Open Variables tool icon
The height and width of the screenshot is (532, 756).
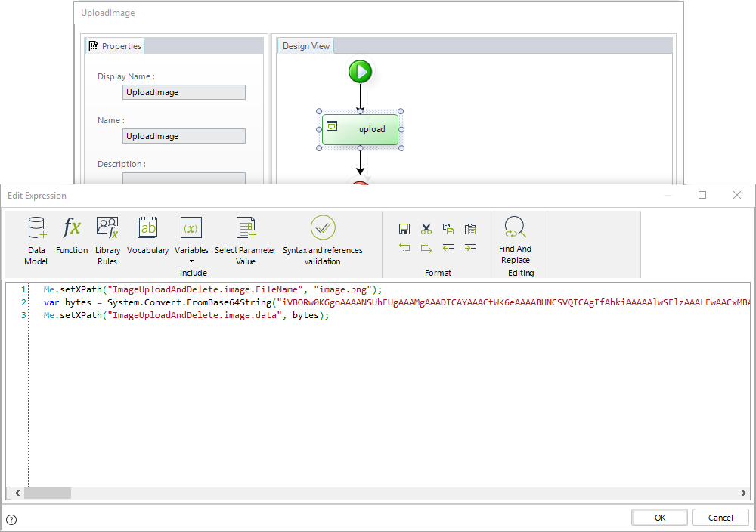click(x=191, y=228)
